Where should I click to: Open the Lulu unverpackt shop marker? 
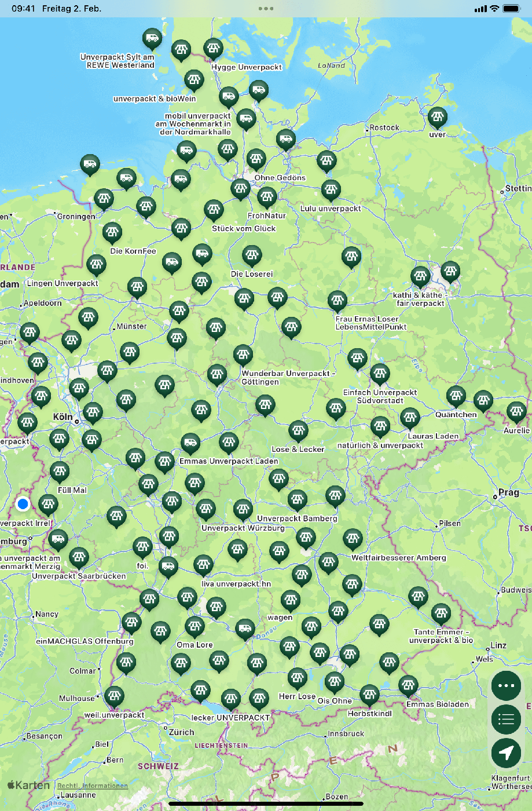pyautogui.click(x=331, y=189)
